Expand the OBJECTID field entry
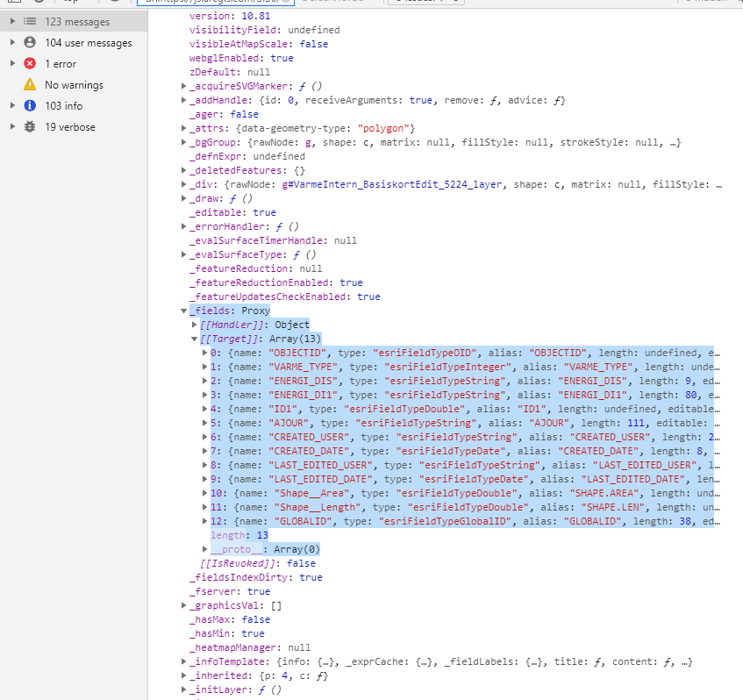 205,352
